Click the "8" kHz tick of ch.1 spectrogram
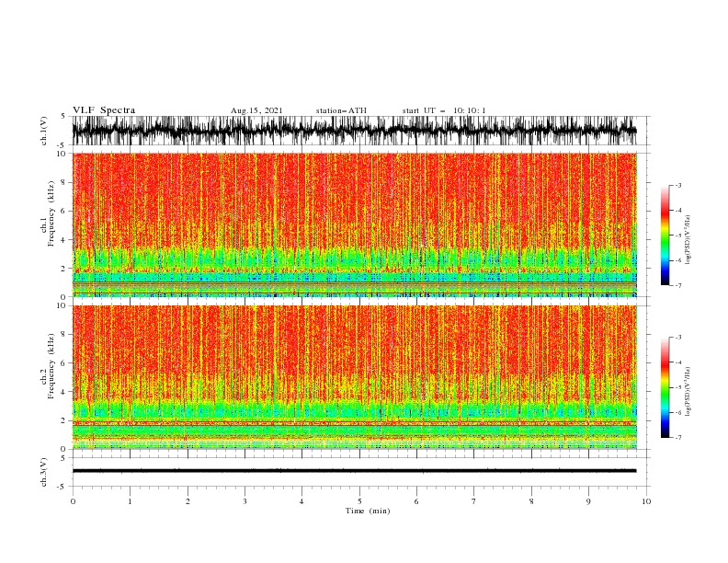728x563 pixels. (64, 182)
